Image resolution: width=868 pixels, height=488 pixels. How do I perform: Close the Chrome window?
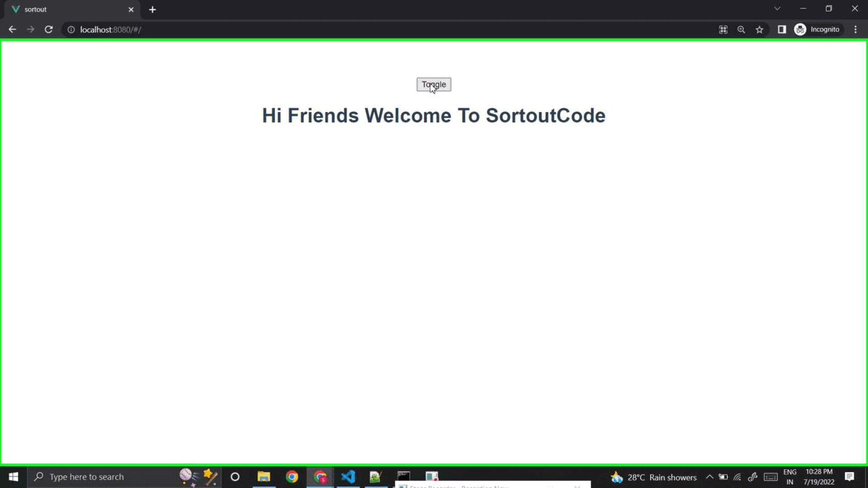855,9
